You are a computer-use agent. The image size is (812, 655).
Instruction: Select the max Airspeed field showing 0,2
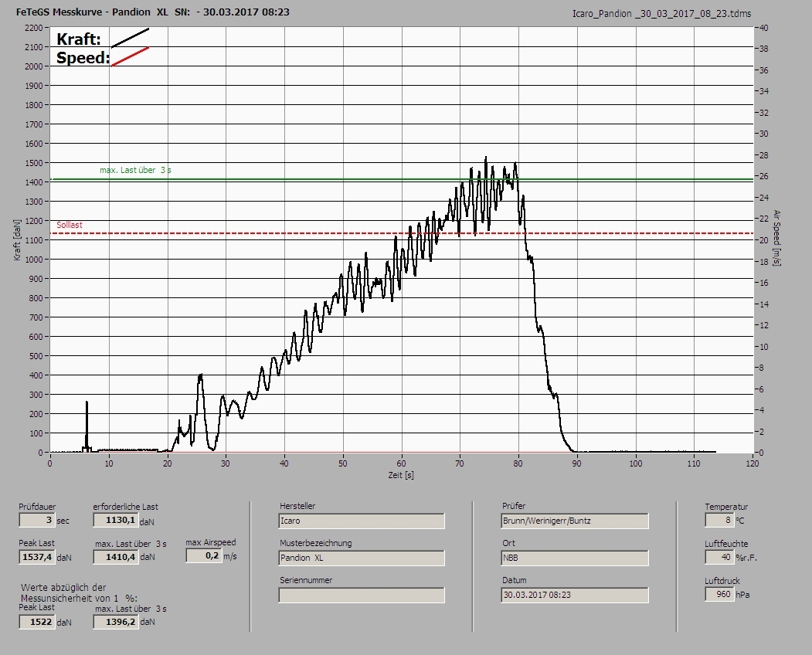(x=203, y=555)
